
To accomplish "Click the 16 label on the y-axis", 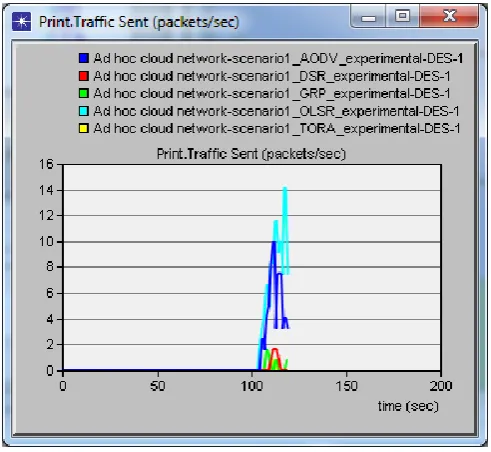I will point(46,164).
